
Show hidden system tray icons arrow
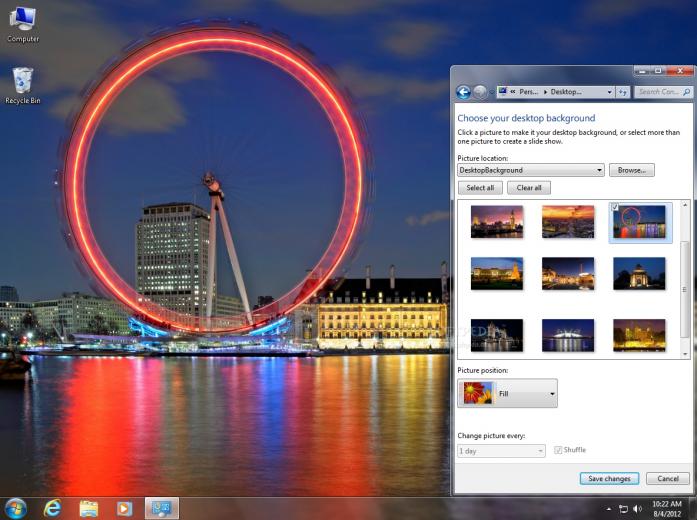click(x=608, y=509)
